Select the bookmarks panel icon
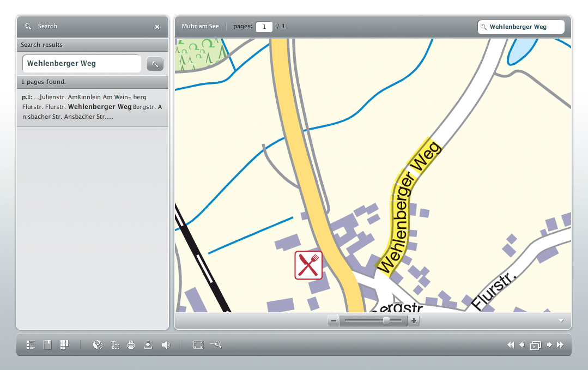 47,344
